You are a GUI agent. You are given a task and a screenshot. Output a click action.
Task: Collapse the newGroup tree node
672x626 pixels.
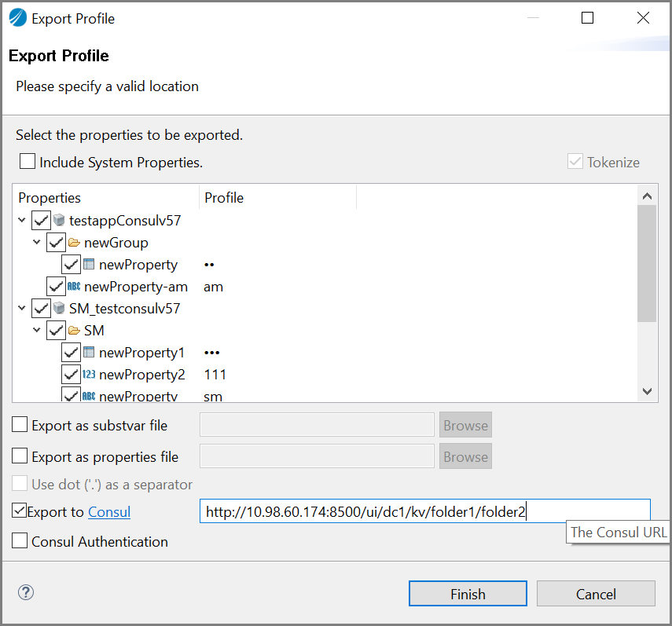[36, 243]
